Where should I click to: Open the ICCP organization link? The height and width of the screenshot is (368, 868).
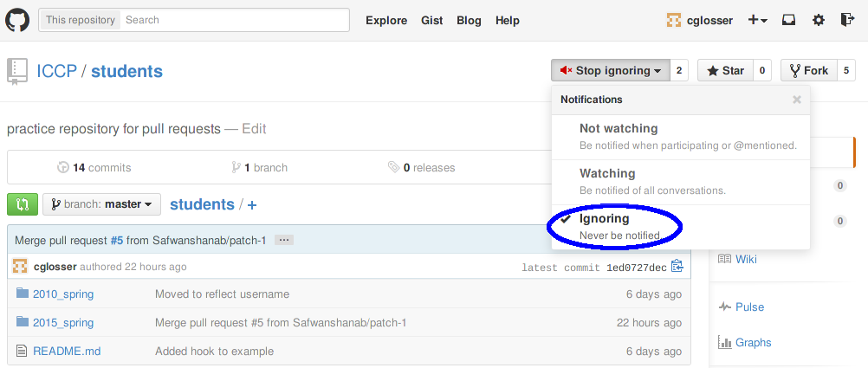coord(56,71)
